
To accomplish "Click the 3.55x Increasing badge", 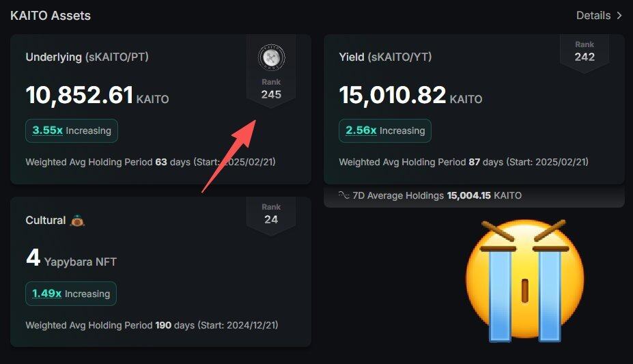I will pyautogui.click(x=72, y=130).
